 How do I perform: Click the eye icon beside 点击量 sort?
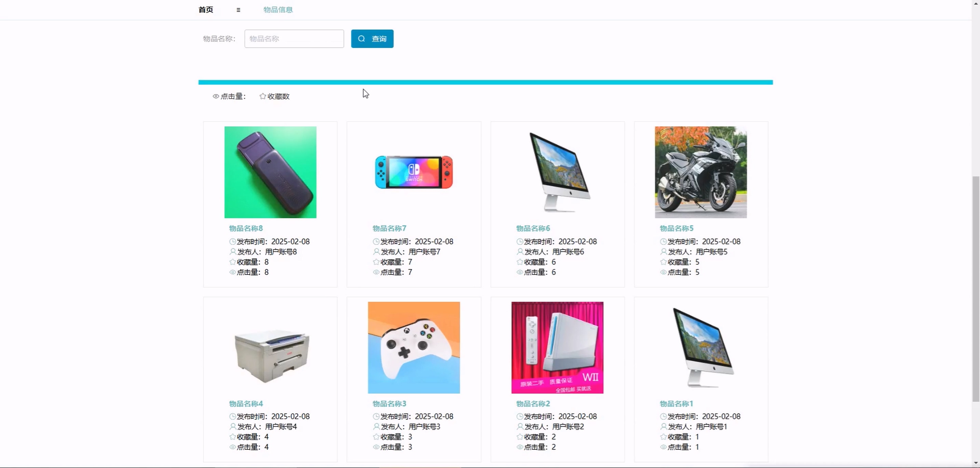pos(216,97)
